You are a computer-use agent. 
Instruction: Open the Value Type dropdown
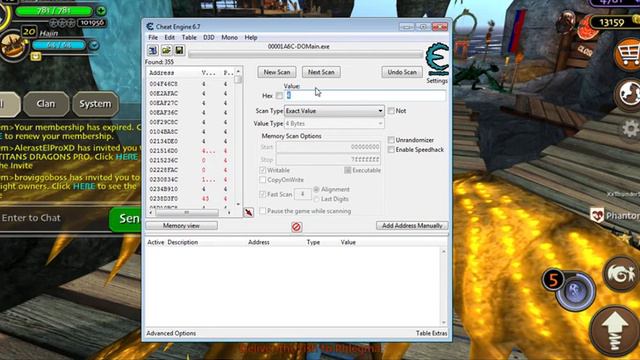tap(334, 123)
